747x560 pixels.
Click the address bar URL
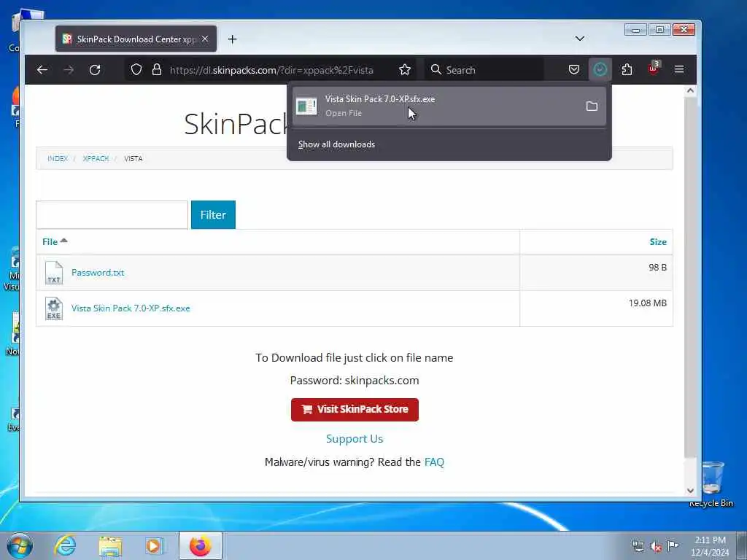pos(271,70)
